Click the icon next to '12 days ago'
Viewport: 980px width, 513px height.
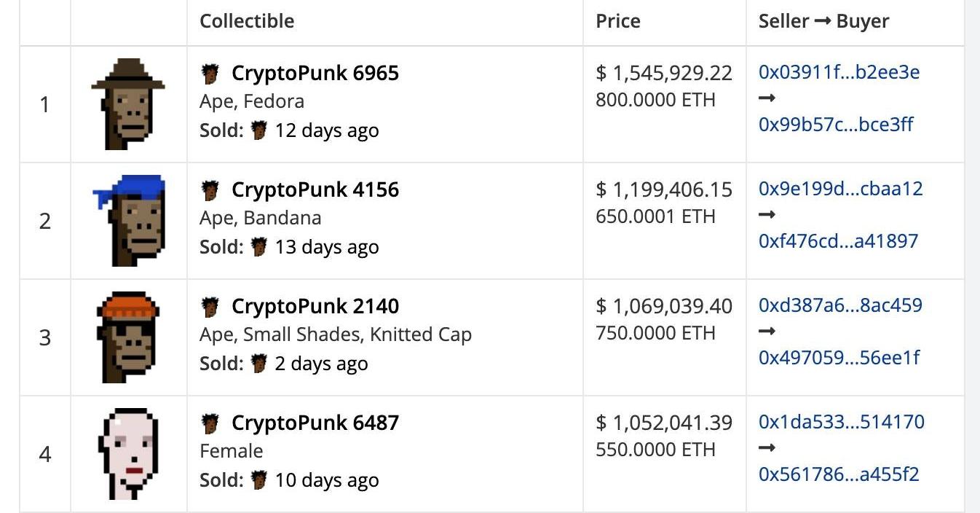tap(258, 130)
